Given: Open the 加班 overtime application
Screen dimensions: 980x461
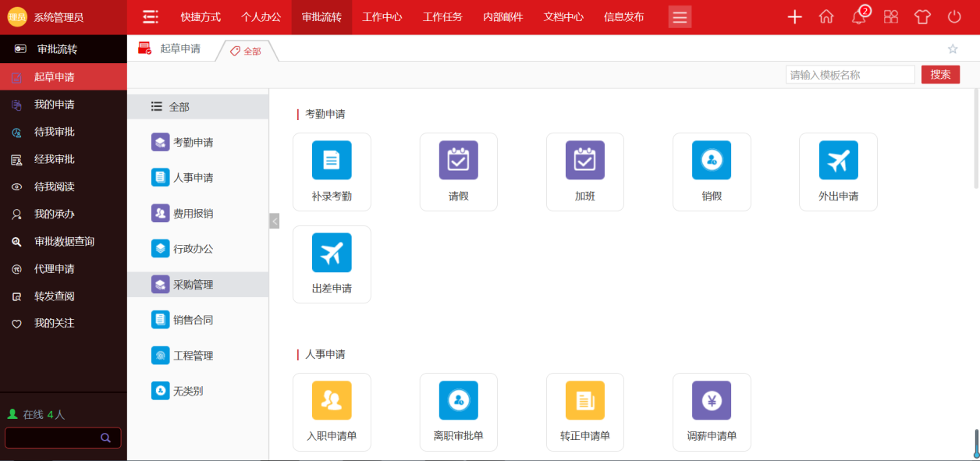Looking at the screenshot, I should coord(584,172).
